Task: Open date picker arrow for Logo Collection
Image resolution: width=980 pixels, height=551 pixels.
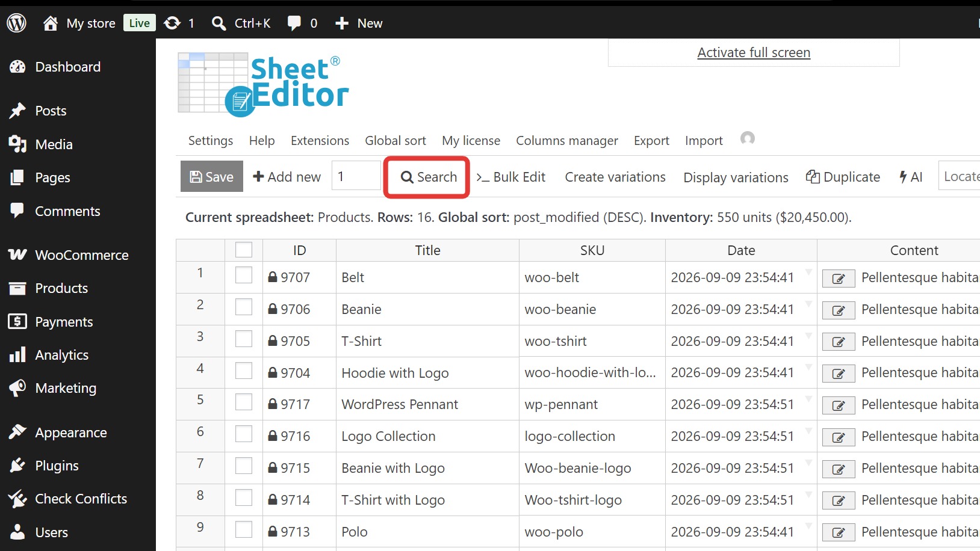Action: point(808,431)
